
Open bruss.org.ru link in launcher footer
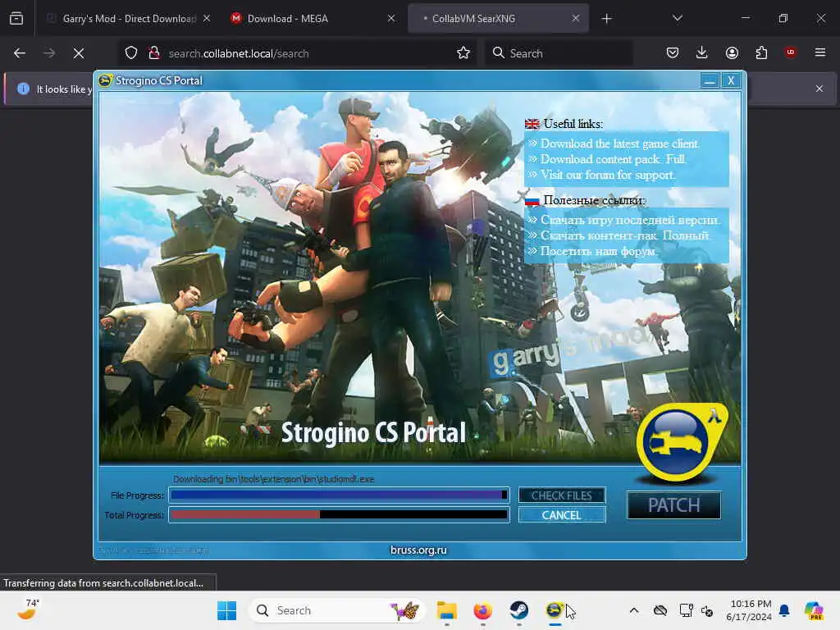(418, 550)
